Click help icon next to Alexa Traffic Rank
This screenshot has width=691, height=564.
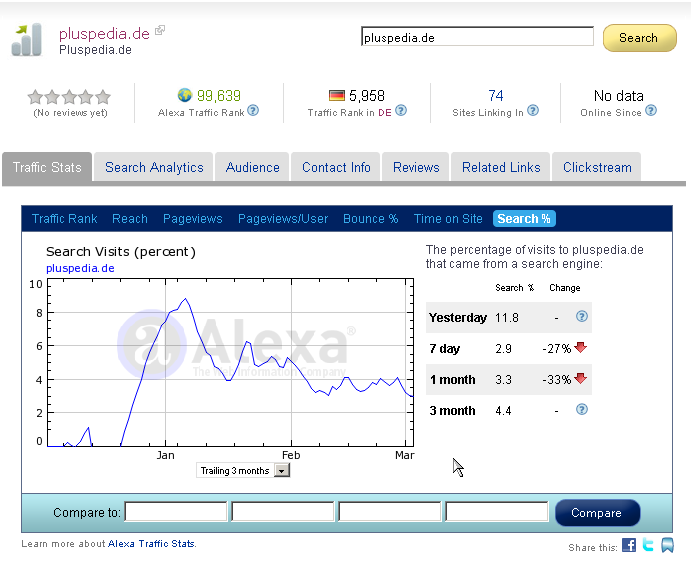(253, 110)
